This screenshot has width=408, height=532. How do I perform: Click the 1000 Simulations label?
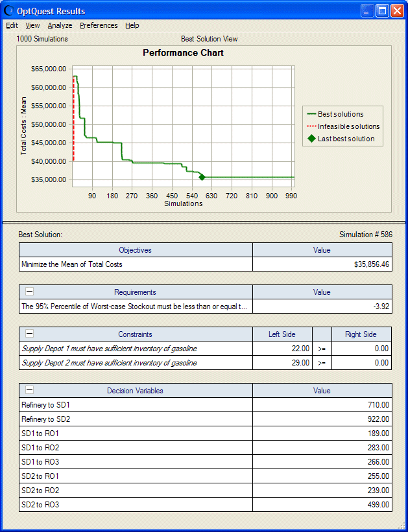[42, 39]
